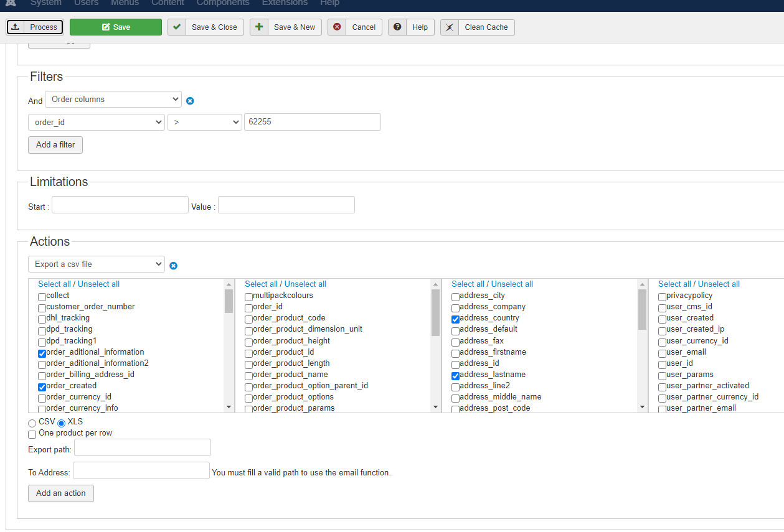Viewport: 784px width, 532px height.
Task: Click the Help question mark icon
Action: (397, 27)
